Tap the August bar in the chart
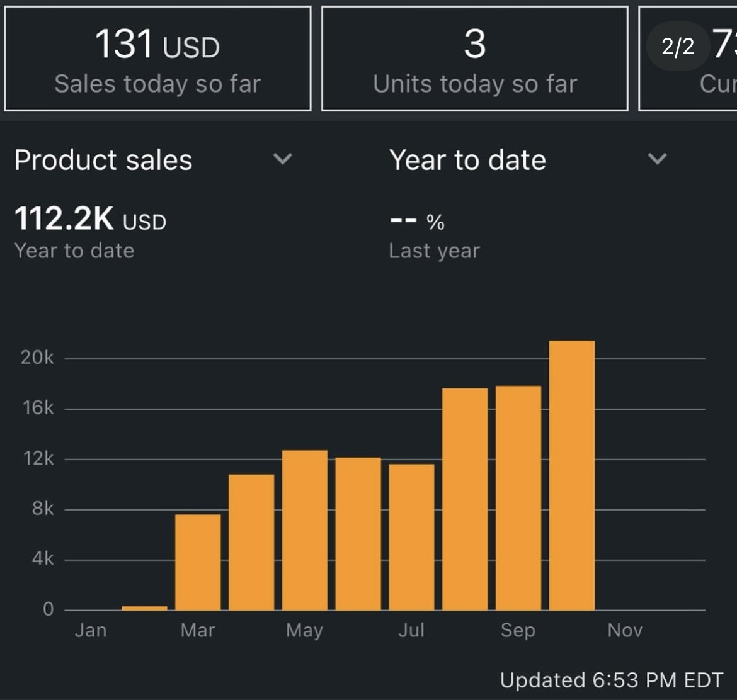 point(465,499)
